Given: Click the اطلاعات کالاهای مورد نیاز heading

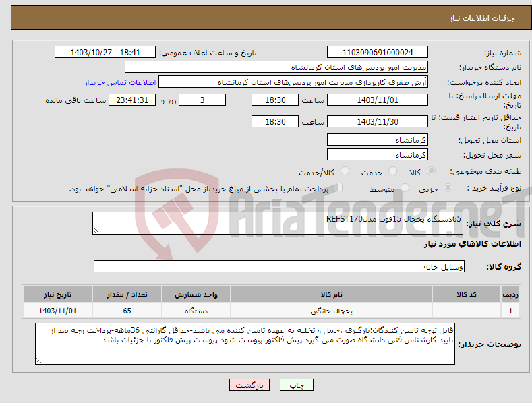Looking at the screenshot, I should click(472, 244).
